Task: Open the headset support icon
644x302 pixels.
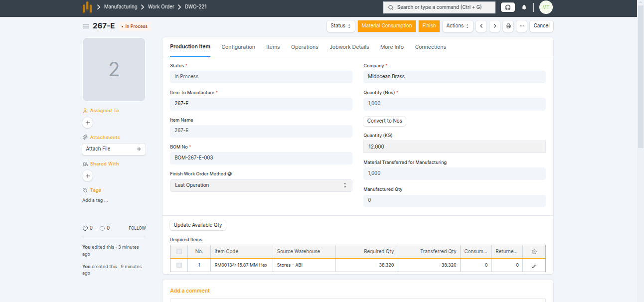Action: (507, 7)
